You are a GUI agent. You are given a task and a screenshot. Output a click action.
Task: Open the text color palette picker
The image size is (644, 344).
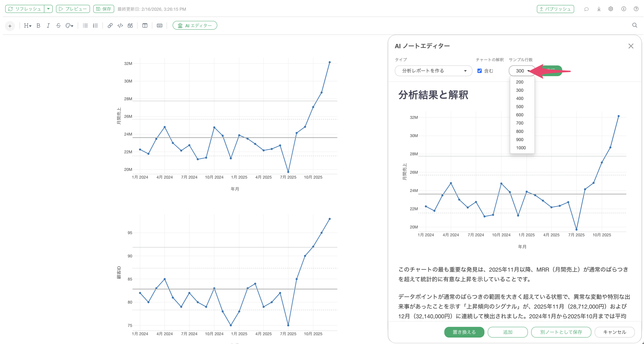pyautogui.click(x=69, y=25)
